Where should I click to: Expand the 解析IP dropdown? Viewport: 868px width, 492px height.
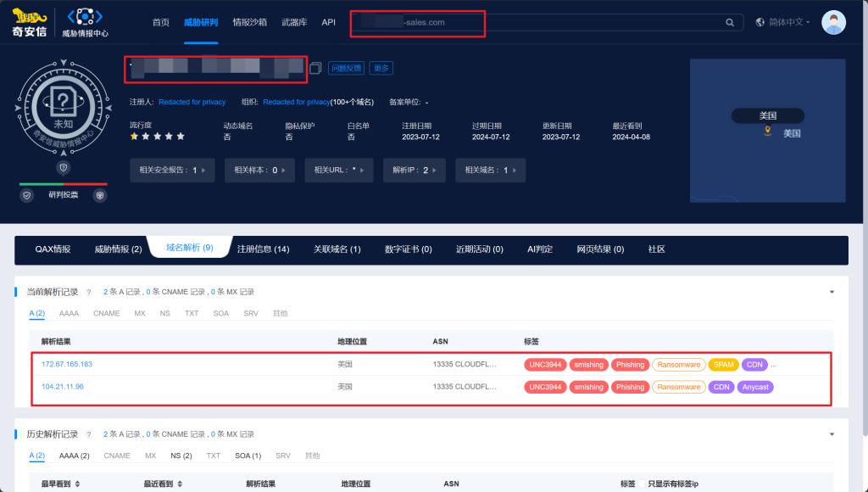437,171
